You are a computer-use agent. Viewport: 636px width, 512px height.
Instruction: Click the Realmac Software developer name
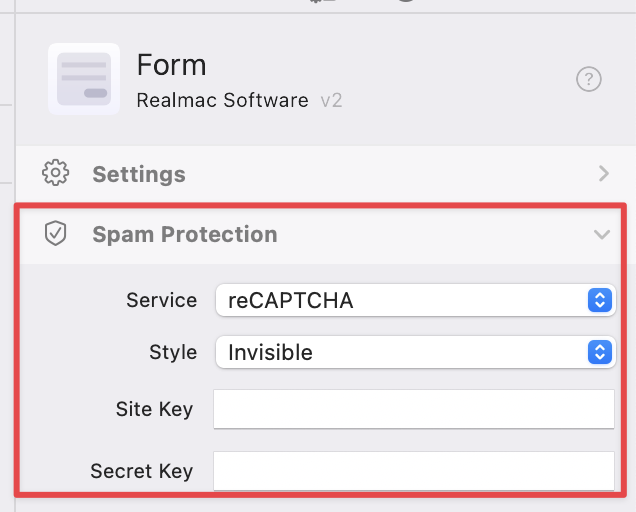(222, 101)
